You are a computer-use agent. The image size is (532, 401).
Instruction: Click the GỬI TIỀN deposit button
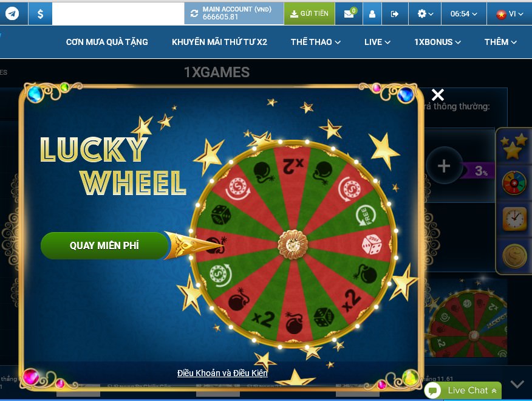pos(310,13)
